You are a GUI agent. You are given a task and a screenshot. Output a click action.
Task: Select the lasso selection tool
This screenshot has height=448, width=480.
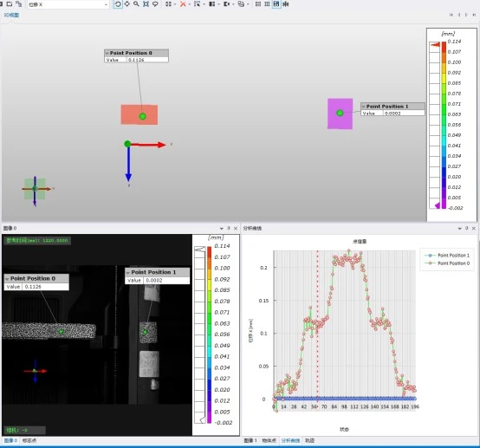tap(155, 4)
